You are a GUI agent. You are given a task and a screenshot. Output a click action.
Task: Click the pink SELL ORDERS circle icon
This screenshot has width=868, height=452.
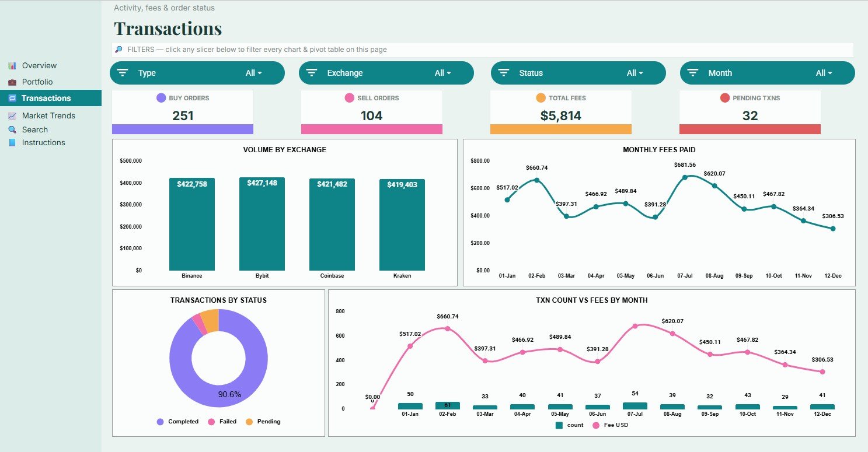(350, 98)
